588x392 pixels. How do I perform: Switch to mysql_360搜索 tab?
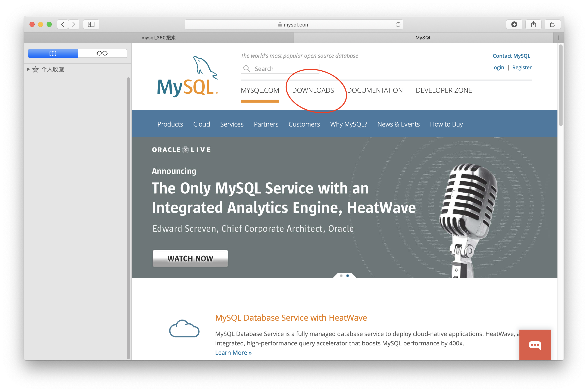click(x=159, y=38)
